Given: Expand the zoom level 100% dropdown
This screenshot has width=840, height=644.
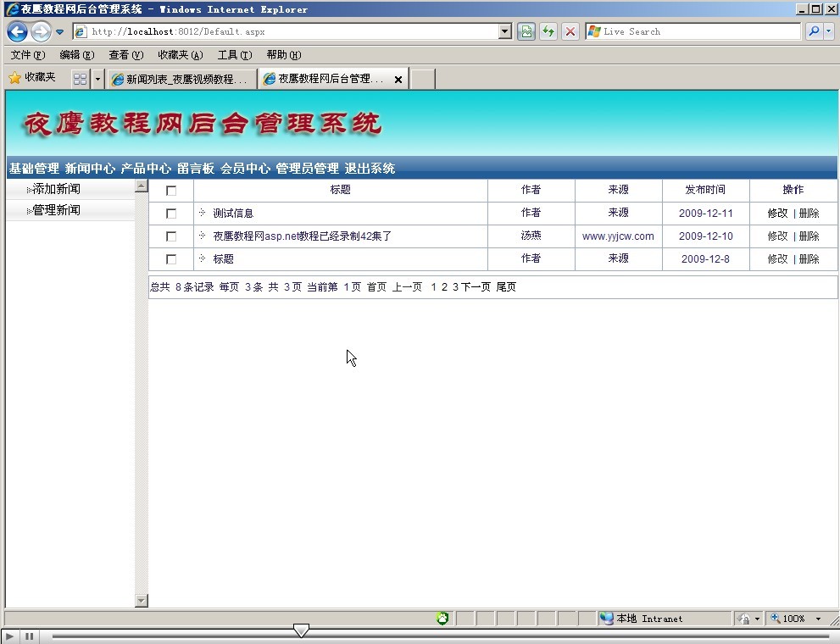Looking at the screenshot, I should coord(818,619).
